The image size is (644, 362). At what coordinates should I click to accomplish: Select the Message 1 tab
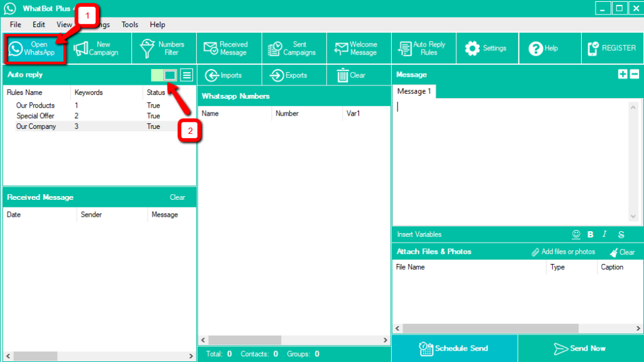click(414, 92)
